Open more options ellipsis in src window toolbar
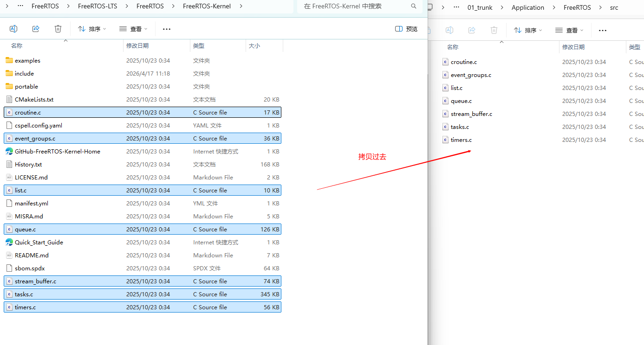The height and width of the screenshot is (345, 644). tap(603, 30)
